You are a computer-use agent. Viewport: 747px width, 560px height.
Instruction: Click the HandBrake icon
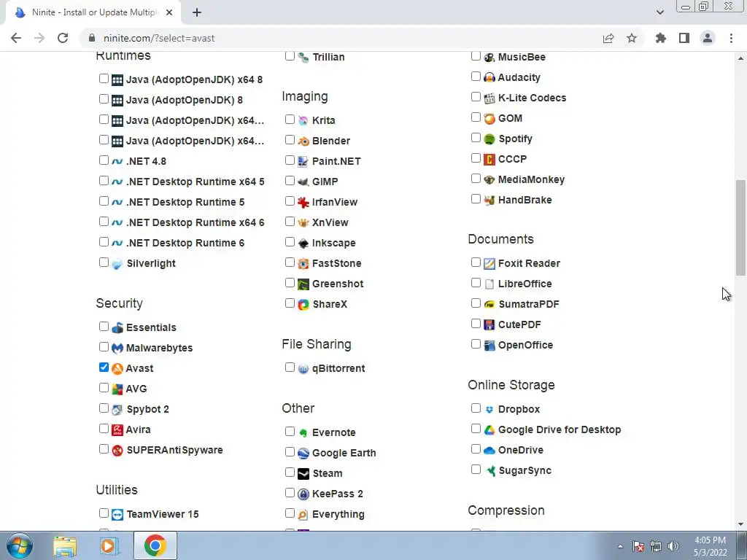pyautogui.click(x=489, y=201)
